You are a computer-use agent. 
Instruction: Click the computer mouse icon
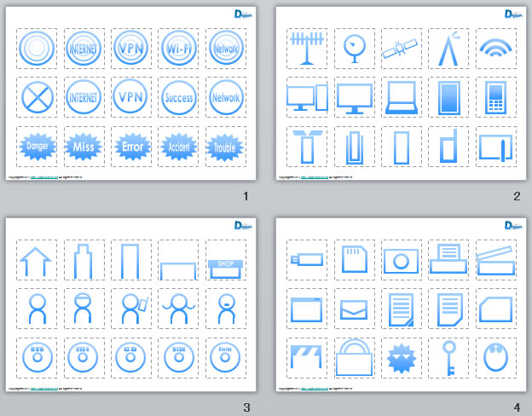click(494, 357)
